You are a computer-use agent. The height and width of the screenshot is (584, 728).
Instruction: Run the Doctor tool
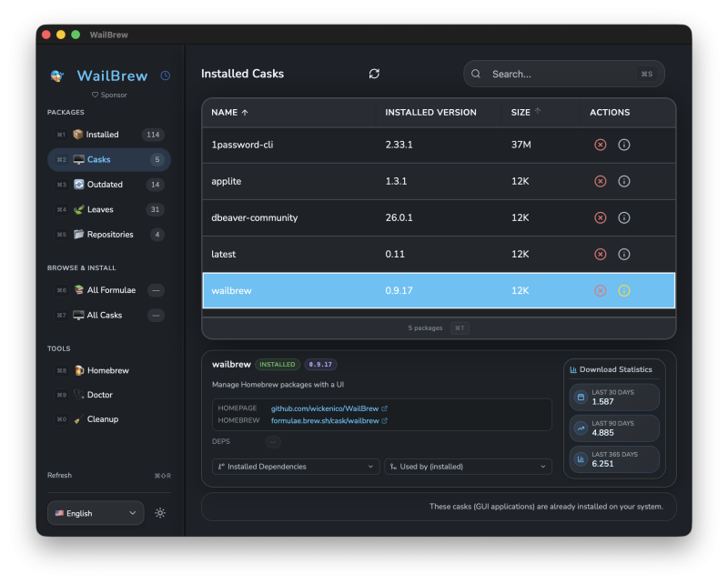point(109,395)
